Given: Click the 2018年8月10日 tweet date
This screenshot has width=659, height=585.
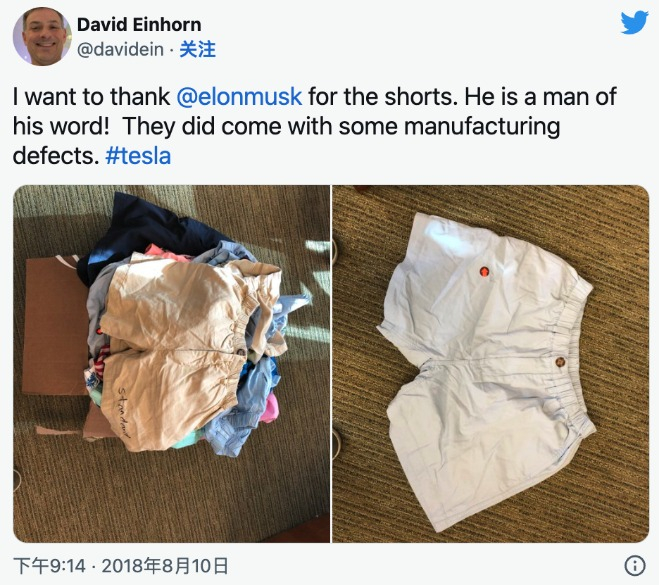Looking at the screenshot, I should pos(165,566).
